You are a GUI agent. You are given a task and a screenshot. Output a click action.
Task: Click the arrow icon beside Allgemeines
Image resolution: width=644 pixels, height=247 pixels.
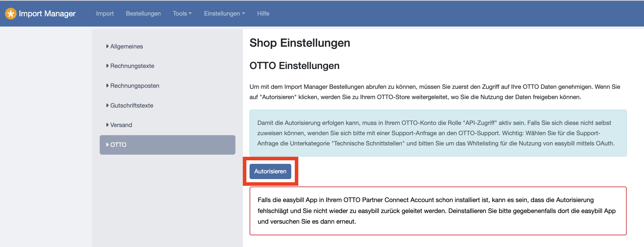click(107, 46)
